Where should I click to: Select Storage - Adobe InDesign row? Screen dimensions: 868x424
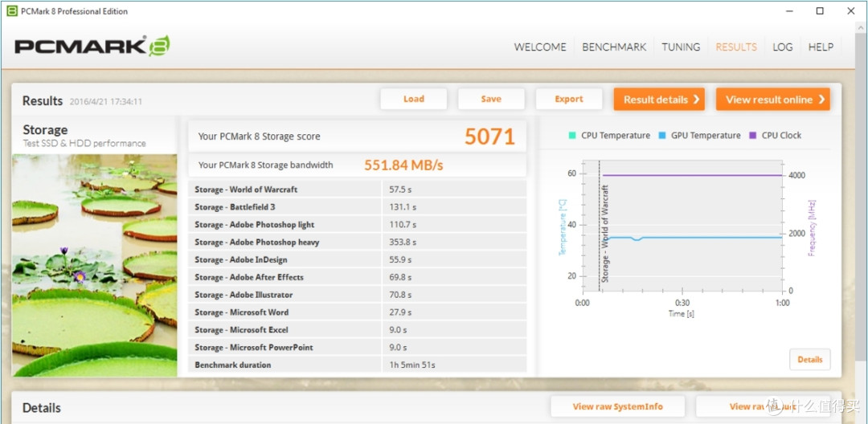357,259
